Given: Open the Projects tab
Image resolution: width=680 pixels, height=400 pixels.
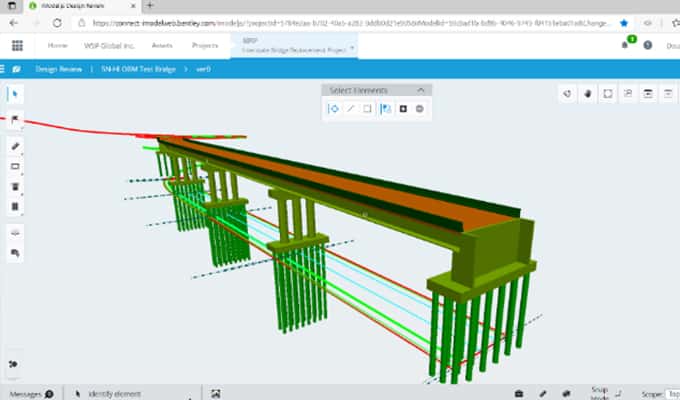Looking at the screenshot, I should 205,45.
